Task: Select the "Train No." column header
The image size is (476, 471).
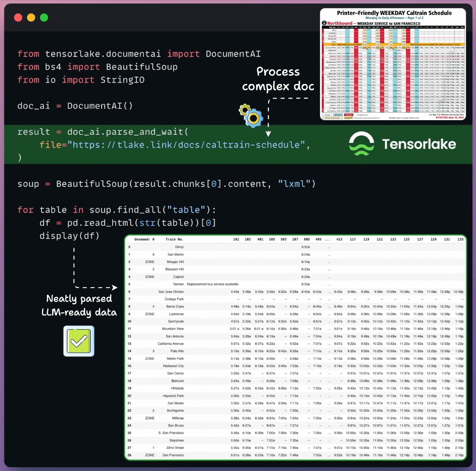Action: click(174, 239)
